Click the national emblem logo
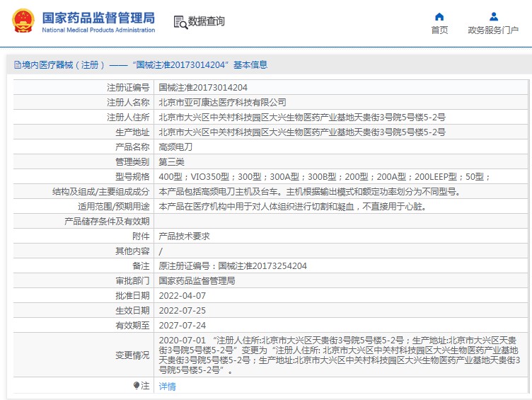Screen dimensions: 532x400 [23, 21]
